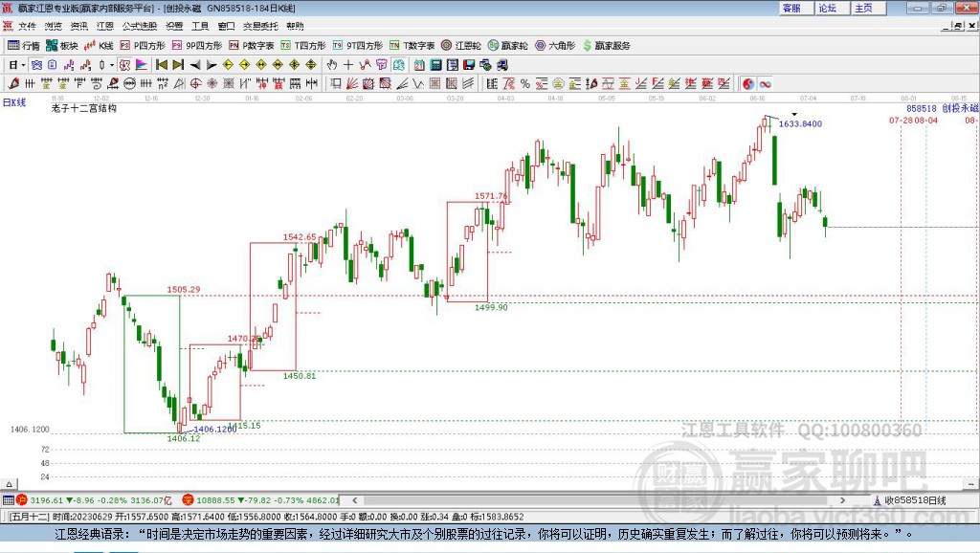This screenshot has height=553, width=980.
Task: Open the 赢家轮 wheel tool
Action: pos(508,46)
